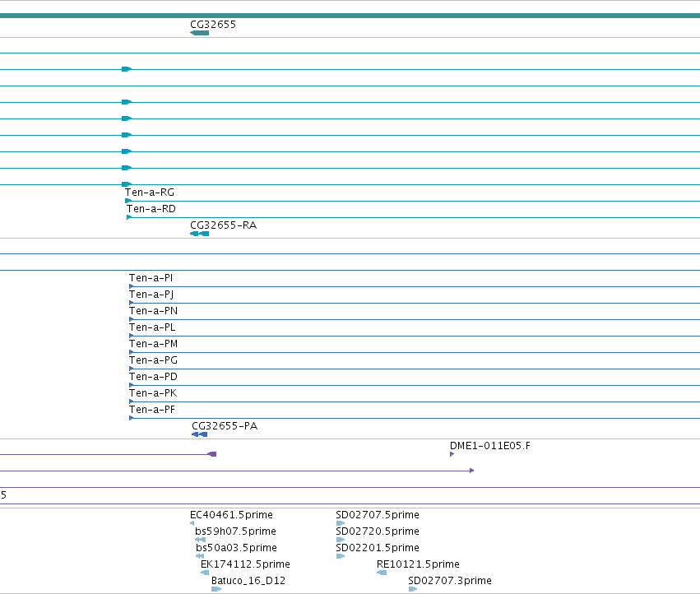Click the purple arrowhead ending the long feature
This screenshot has width=700, height=594.
pos(472,471)
